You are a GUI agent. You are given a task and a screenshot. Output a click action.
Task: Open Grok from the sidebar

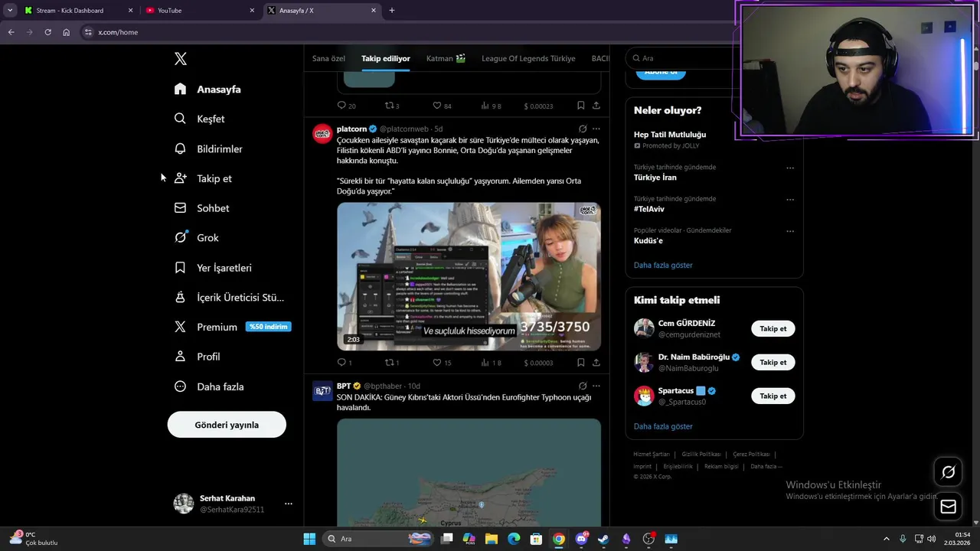tap(197, 238)
